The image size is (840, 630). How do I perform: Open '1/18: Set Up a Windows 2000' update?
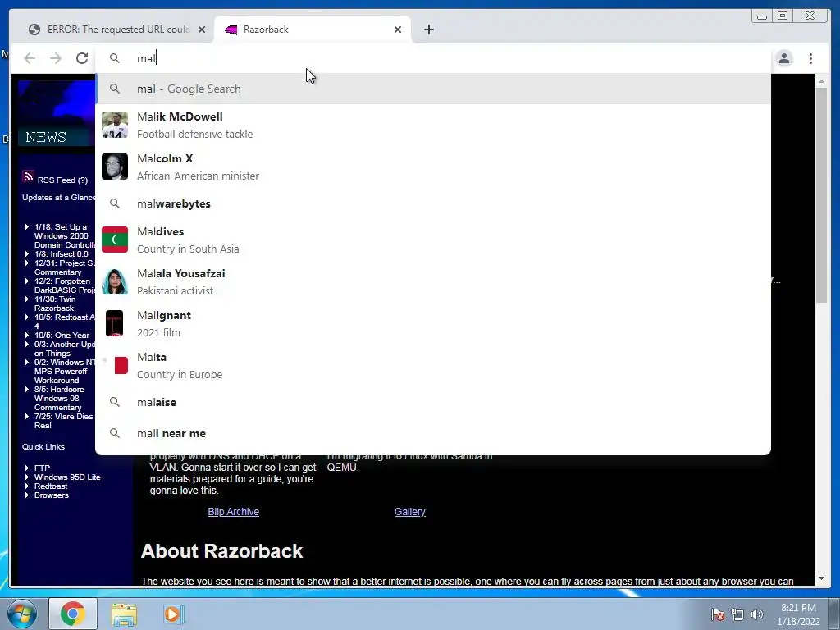tap(64, 235)
